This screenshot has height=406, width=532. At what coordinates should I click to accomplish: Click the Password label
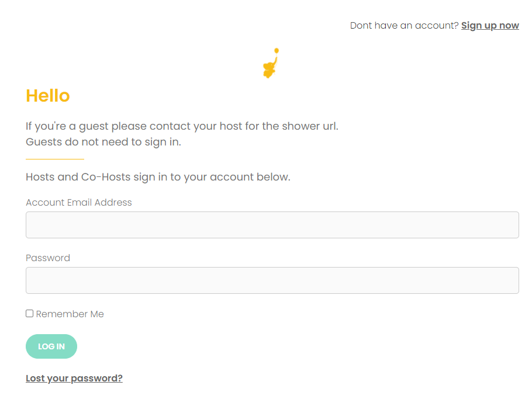click(x=48, y=258)
